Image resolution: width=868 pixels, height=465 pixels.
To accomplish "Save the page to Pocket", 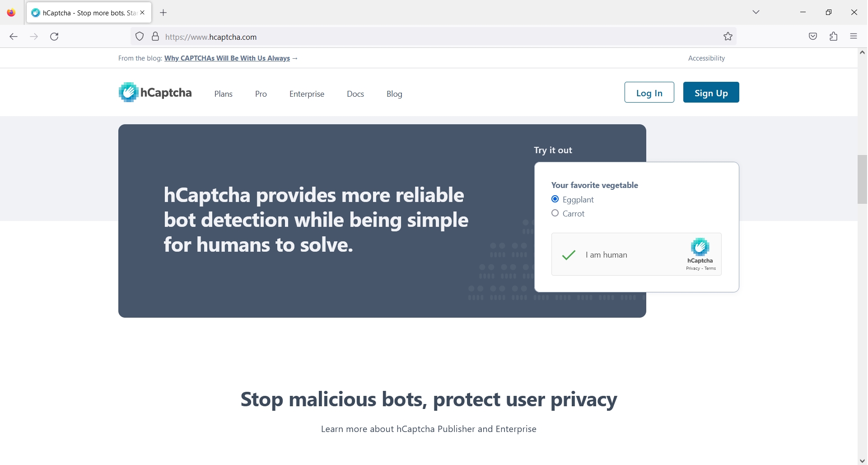I will (x=813, y=37).
